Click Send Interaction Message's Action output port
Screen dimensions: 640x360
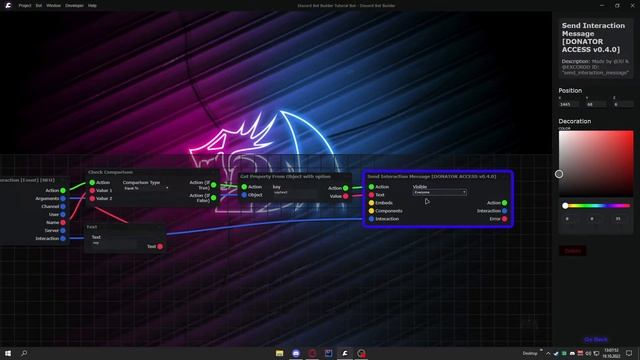coord(504,203)
